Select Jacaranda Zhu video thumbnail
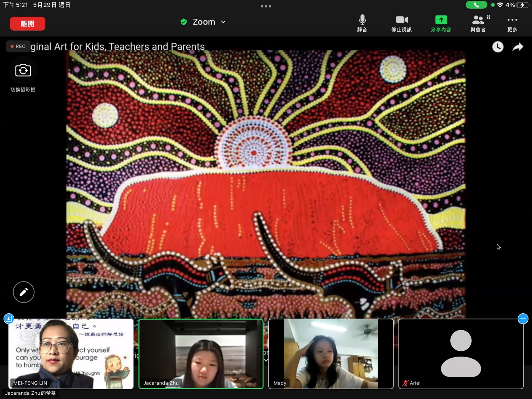The height and width of the screenshot is (399, 532). coord(201,354)
